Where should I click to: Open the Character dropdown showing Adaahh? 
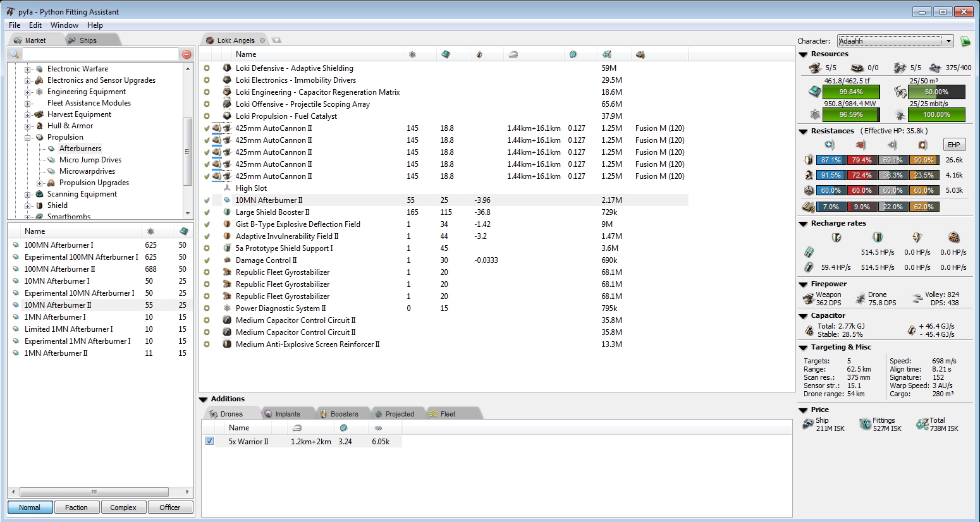pos(895,41)
